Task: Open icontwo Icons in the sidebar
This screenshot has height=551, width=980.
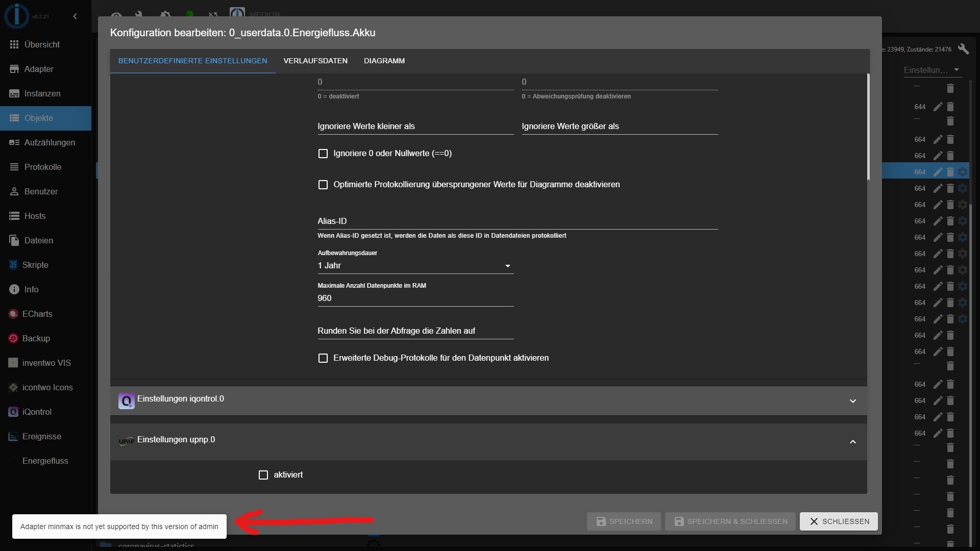Action: pyautogui.click(x=45, y=387)
